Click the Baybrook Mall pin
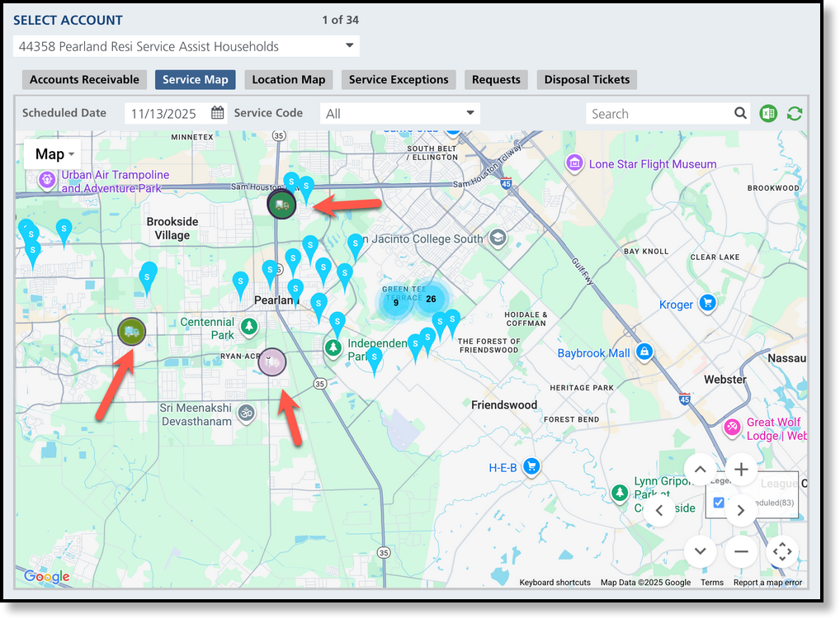The height and width of the screenshot is (619, 840). [x=644, y=352]
